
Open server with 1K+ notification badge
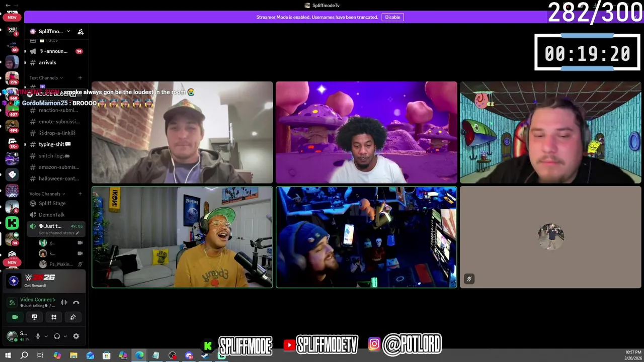point(12,142)
